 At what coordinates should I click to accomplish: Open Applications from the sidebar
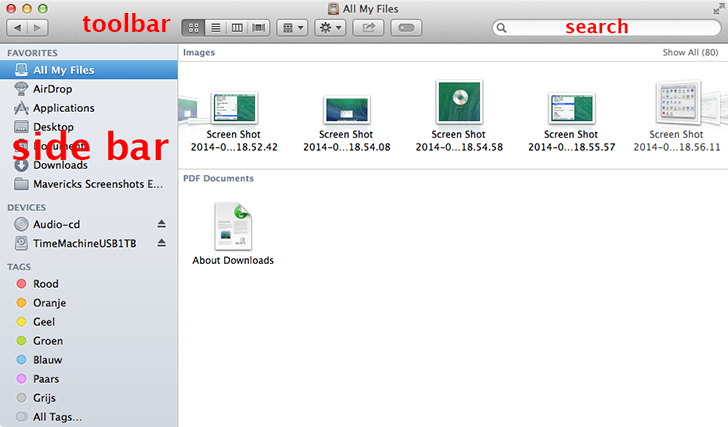click(89, 108)
